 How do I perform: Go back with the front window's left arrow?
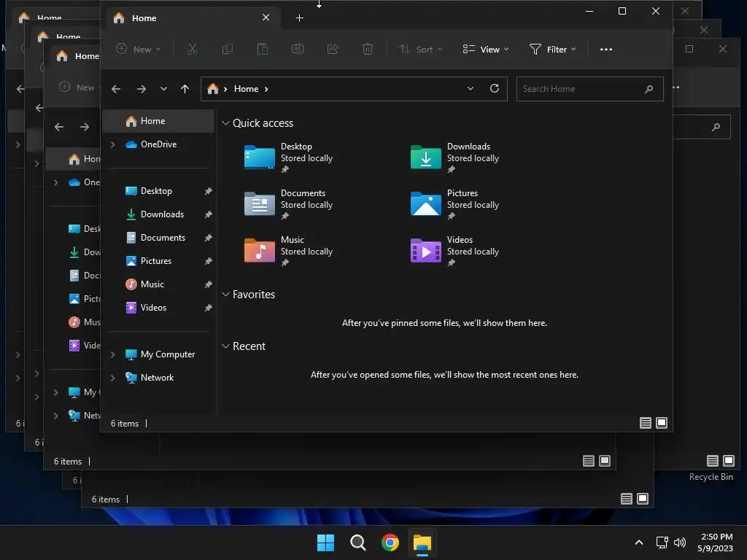click(116, 89)
